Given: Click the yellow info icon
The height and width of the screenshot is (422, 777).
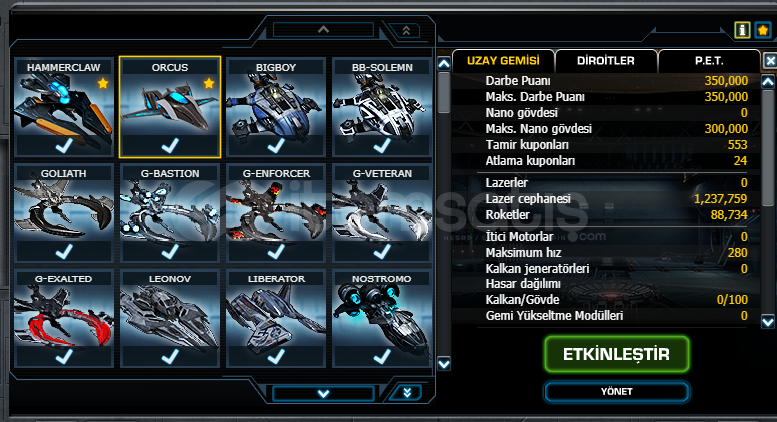Looking at the screenshot, I should tap(742, 30).
